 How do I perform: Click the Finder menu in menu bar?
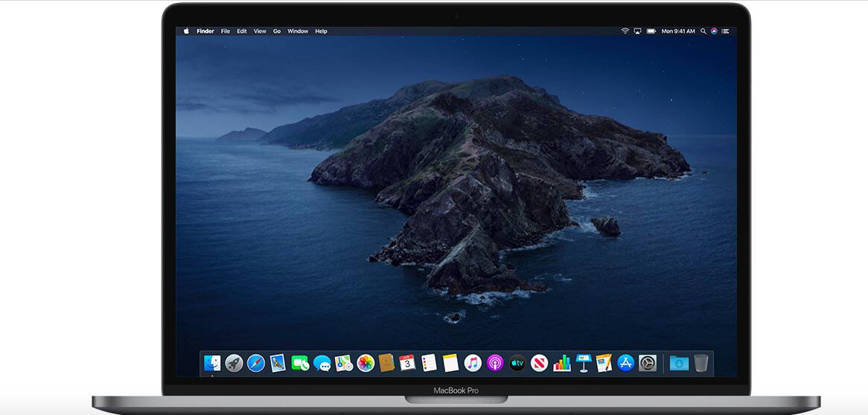pos(205,31)
